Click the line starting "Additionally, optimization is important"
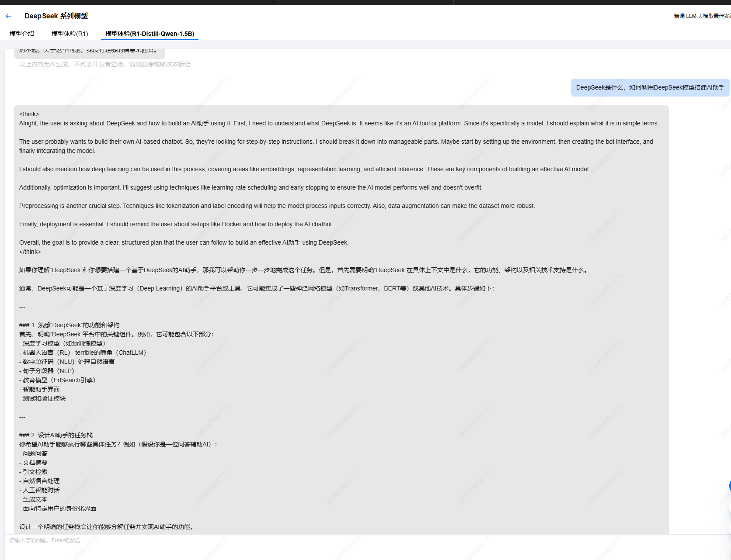 (x=251, y=187)
